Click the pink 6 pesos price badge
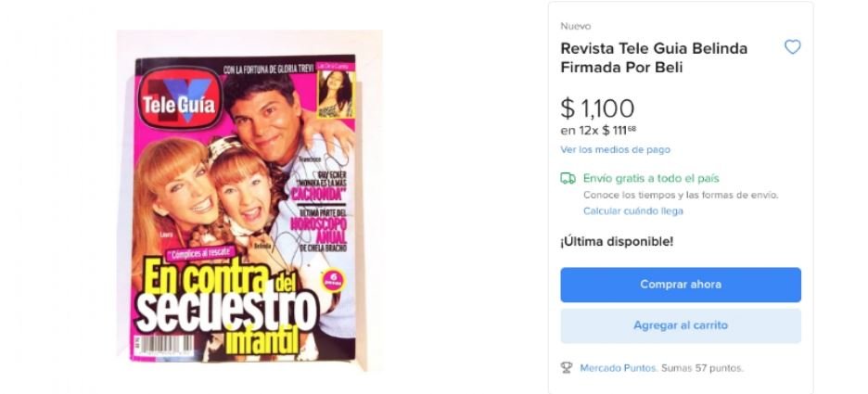This screenshot has height=394, width=868. 334,279
